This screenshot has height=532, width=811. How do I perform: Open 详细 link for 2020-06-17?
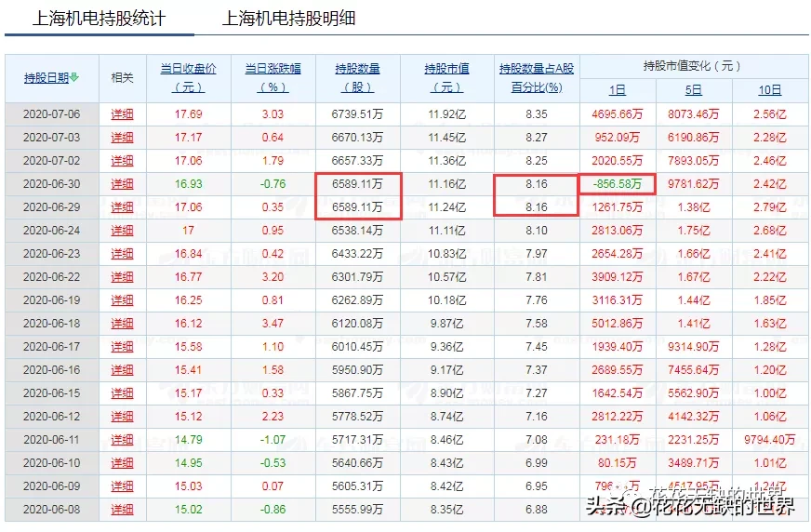pyautogui.click(x=122, y=347)
